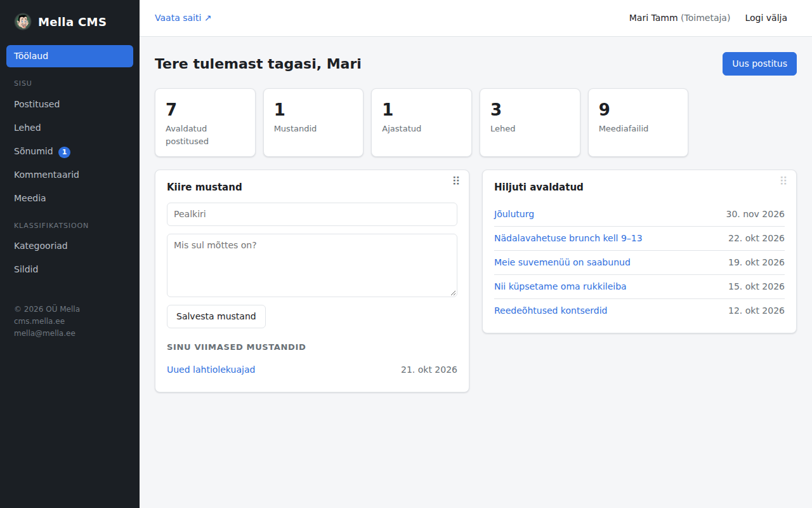Open the Jõuluturg post link
The image size is (812, 508).
(x=514, y=214)
